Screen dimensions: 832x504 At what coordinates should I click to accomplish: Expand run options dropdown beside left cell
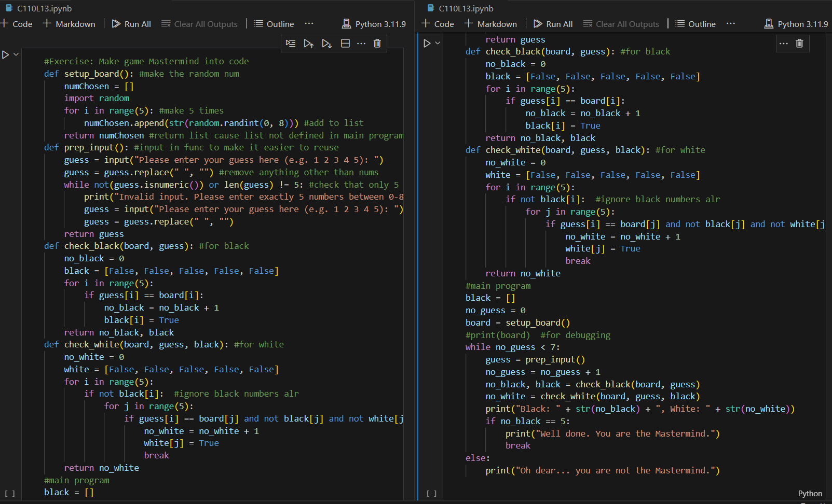tap(16, 54)
